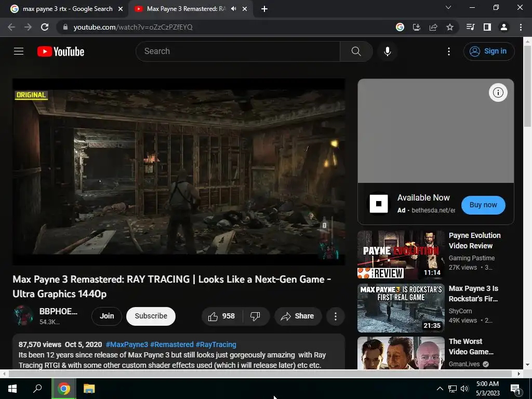The height and width of the screenshot is (399, 532).
Task: Click the Google icon in the address bar
Action: 400,27
